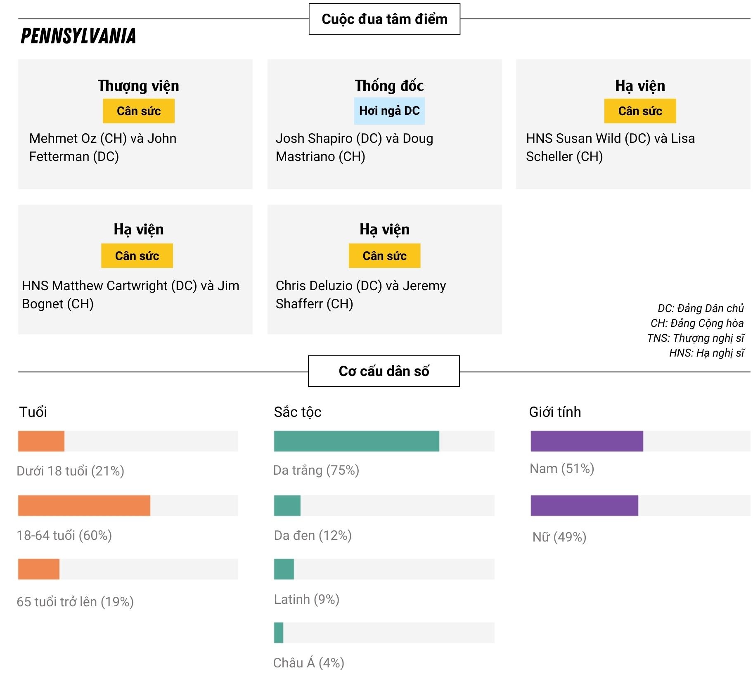The image size is (753, 700).
Task: Click the "Cân sức" badge above Matthew Cartwright
Action: coord(137,256)
